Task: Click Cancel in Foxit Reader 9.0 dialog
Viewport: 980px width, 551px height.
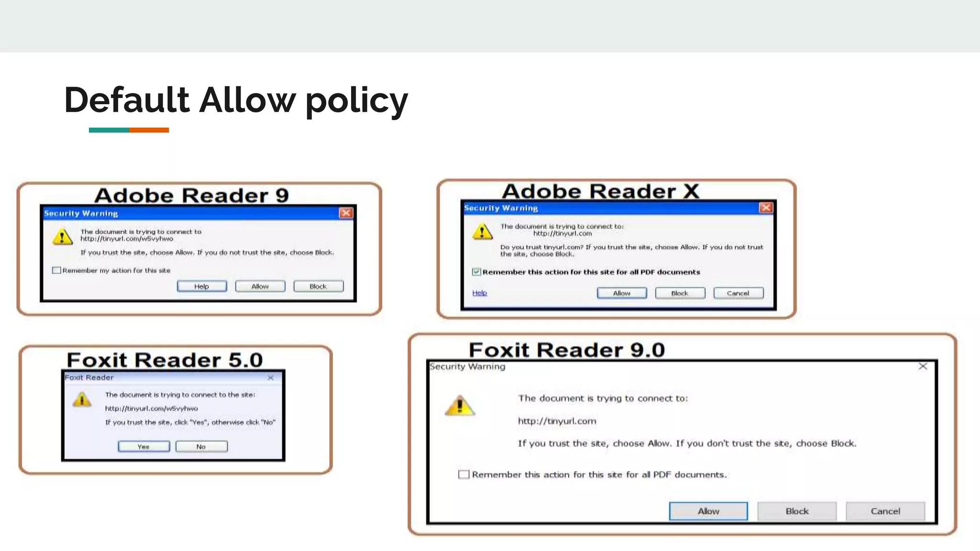Action: (x=886, y=511)
